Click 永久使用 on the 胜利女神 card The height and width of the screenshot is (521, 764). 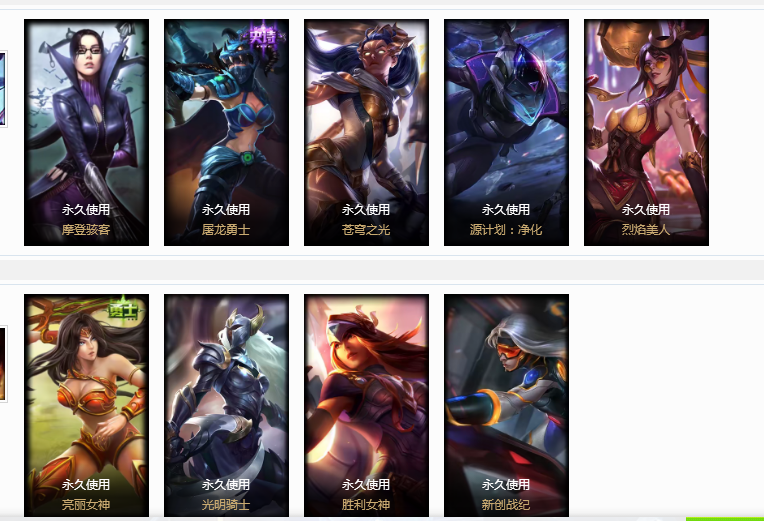[366, 484]
